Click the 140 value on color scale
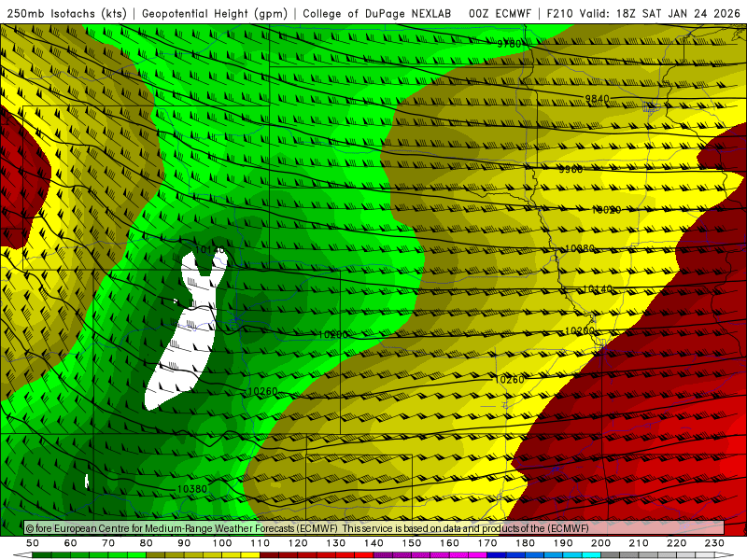The height and width of the screenshot is (560, 747). click(373, 543)
